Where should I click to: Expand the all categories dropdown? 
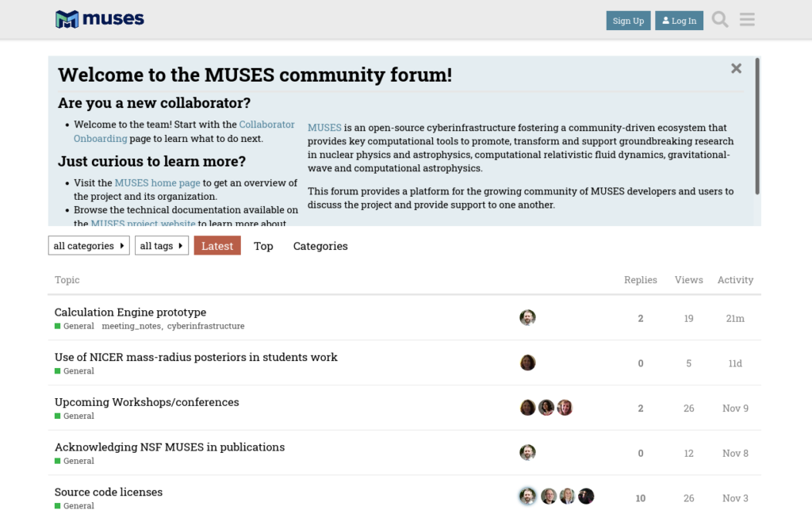[x=89, y=245]
